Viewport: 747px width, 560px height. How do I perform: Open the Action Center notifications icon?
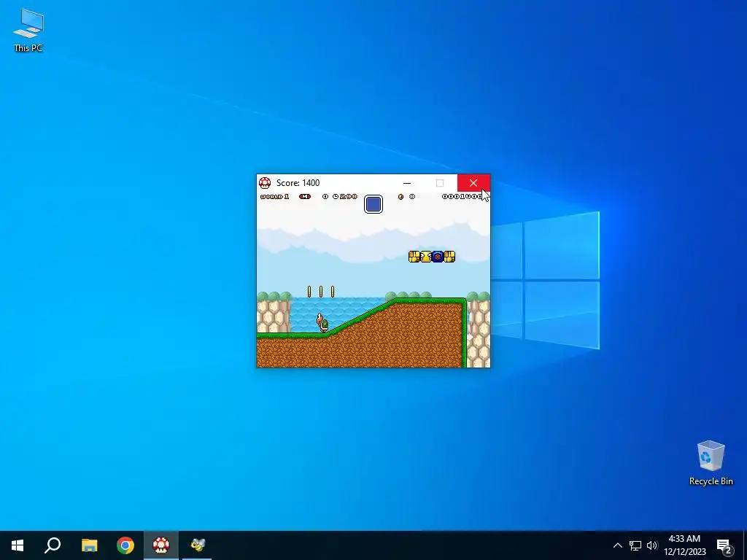coord(724,546)
